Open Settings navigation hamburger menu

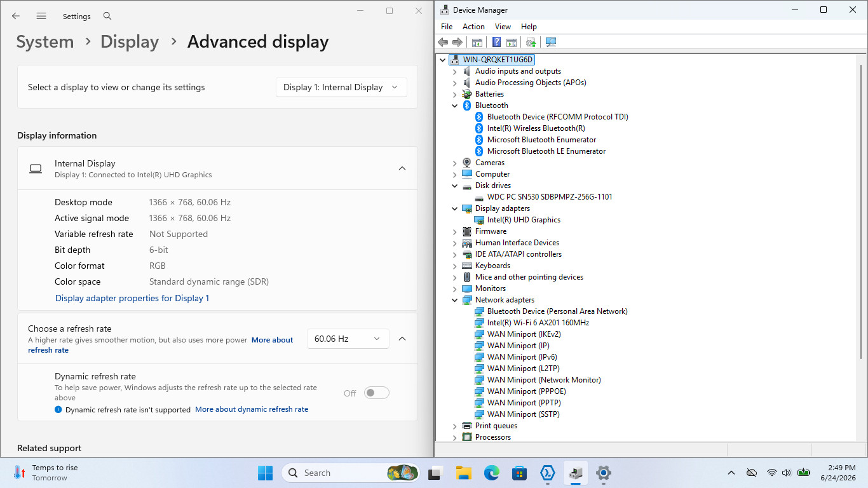[41, 16]
